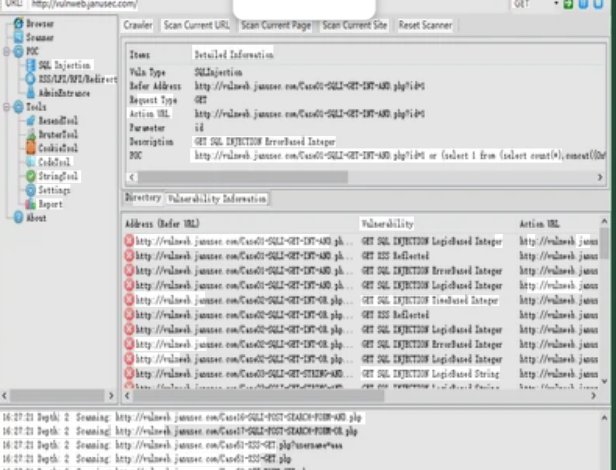Image resolution: width=616 pixels, height=470 pixels.
Task: Select 'GET SQL INJECTION TimeBased Integer' cell
Action: 430,300
